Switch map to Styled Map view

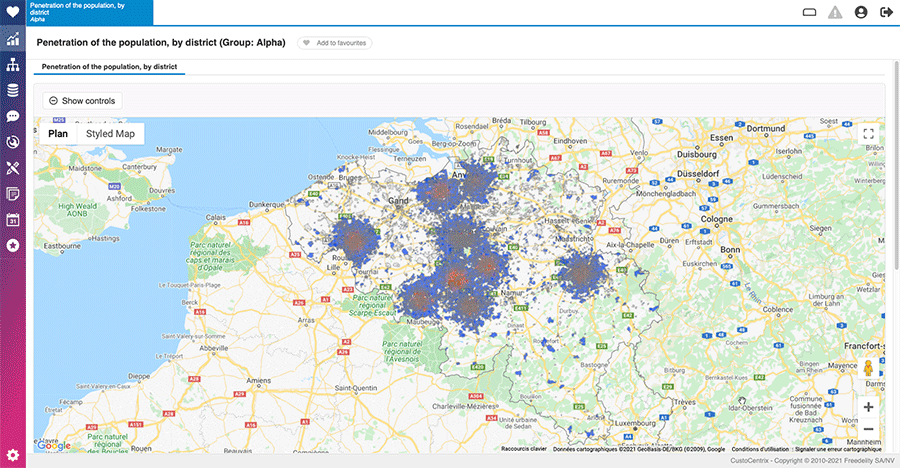click(110, 133)
